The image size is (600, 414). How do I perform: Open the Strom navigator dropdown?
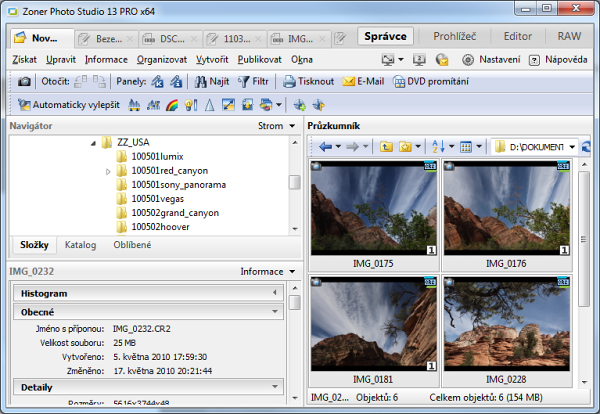[278, 126]
